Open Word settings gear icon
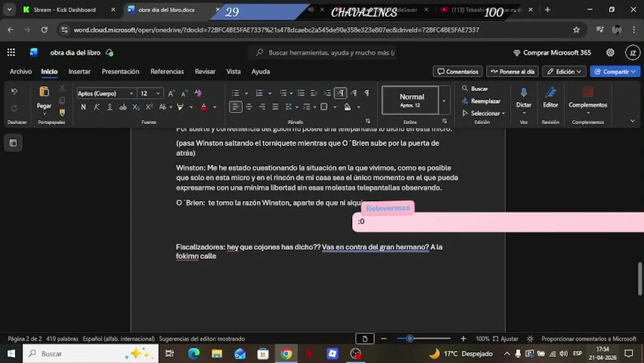The height and width of the screenshot is (363, 644). coord(610,52)
